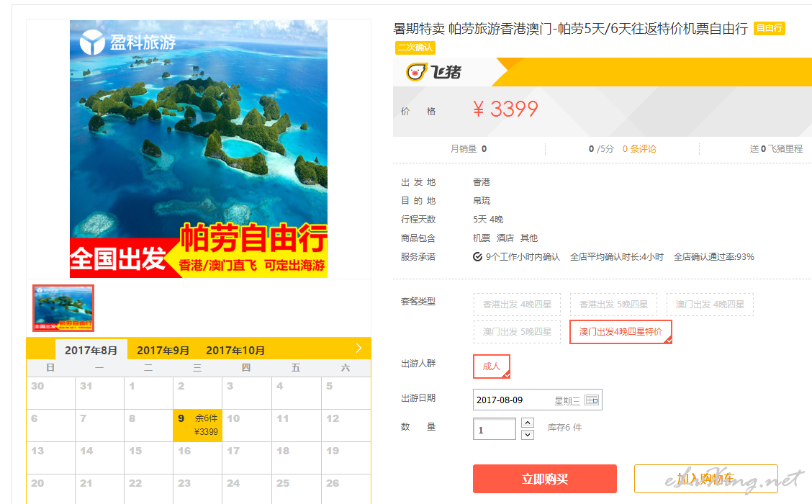Switch calendar to 2017年9月 tab
This screenshot has height=504, width=812.
point(163,351)
